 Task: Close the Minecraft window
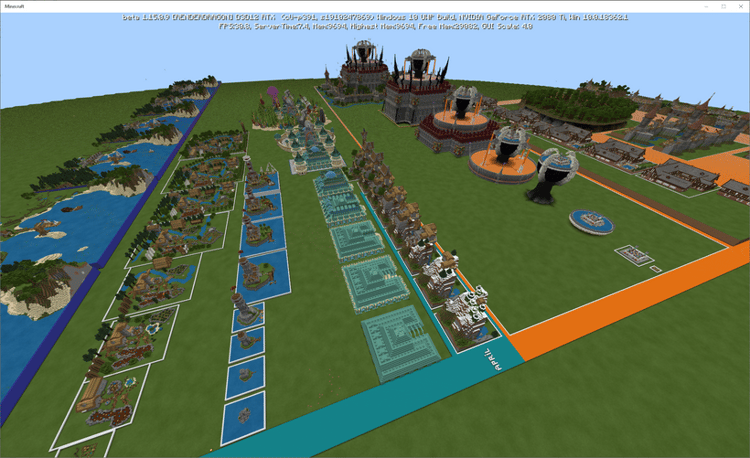[x=740, y=6]
